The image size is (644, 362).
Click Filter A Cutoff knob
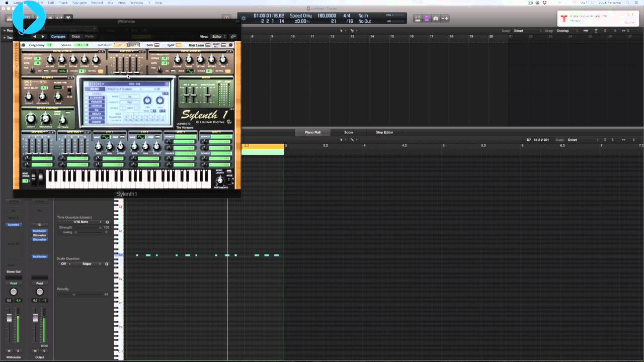click(x=29, y=96)
